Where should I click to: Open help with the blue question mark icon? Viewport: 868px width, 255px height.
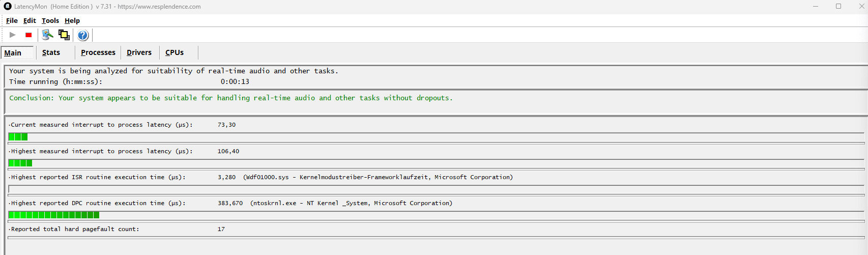pyautogui.click(x=83, y=35)
